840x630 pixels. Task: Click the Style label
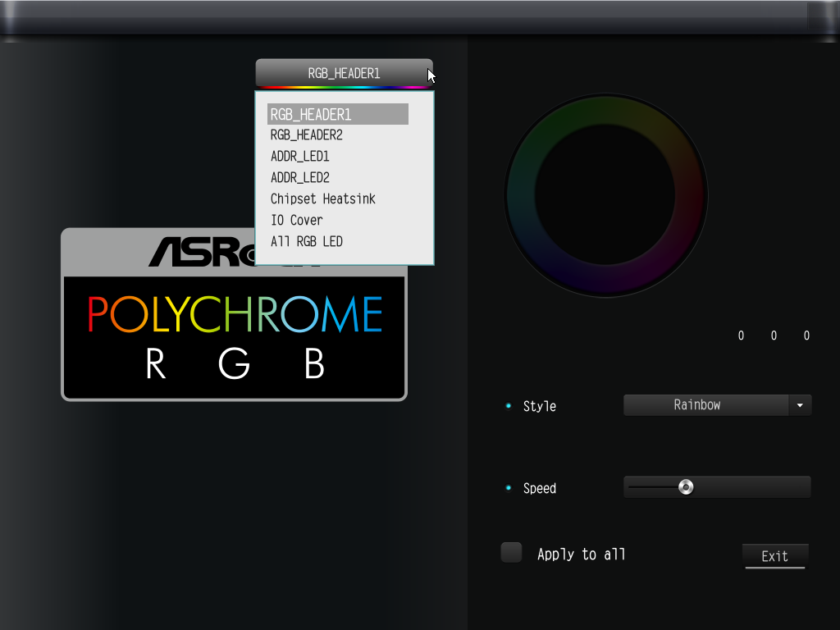[540, 406]
